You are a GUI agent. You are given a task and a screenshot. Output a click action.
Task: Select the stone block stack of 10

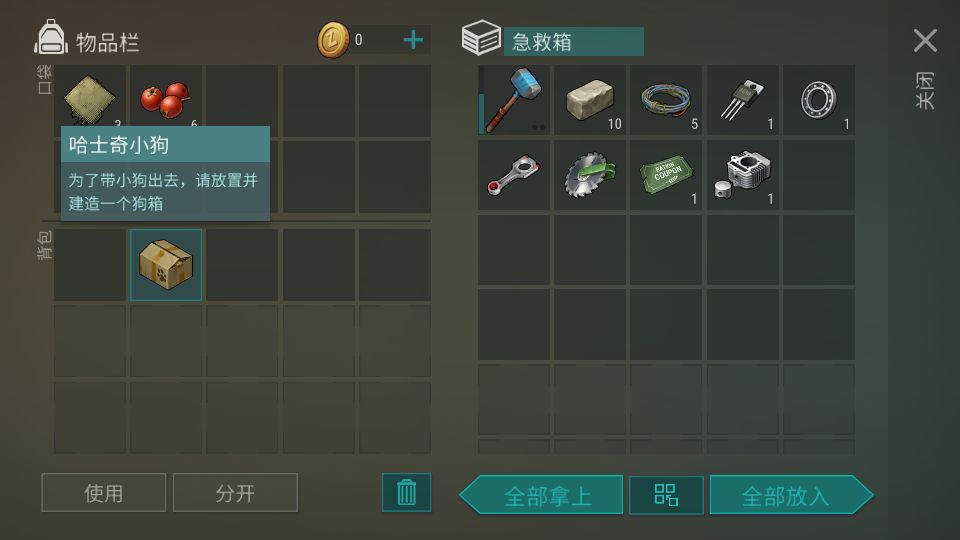[x=590, y=100]
